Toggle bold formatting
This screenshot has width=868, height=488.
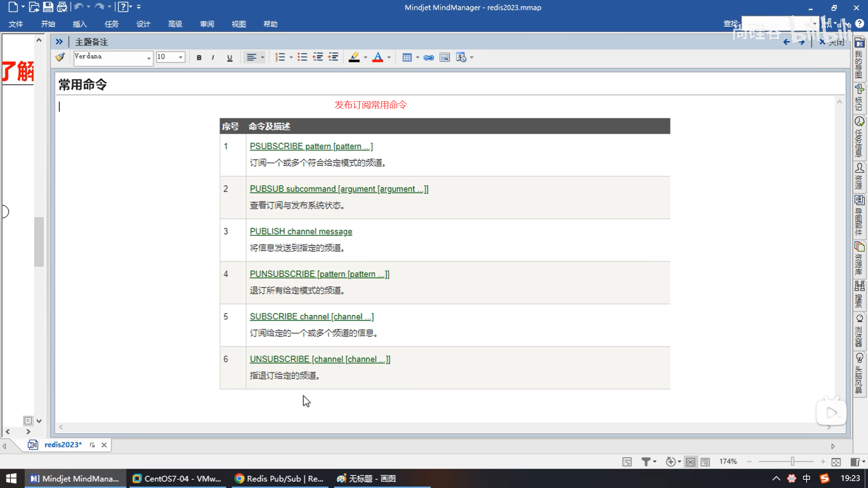coord(199,58)
